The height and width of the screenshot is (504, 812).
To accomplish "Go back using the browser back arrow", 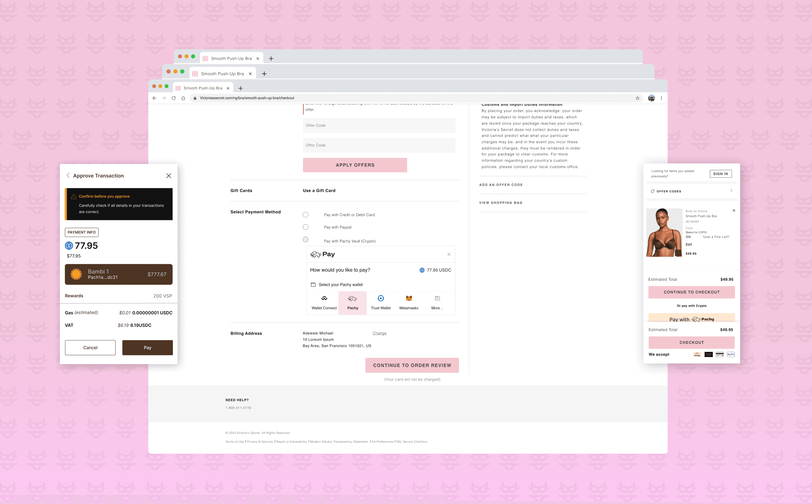I will [x=154, y=98].
